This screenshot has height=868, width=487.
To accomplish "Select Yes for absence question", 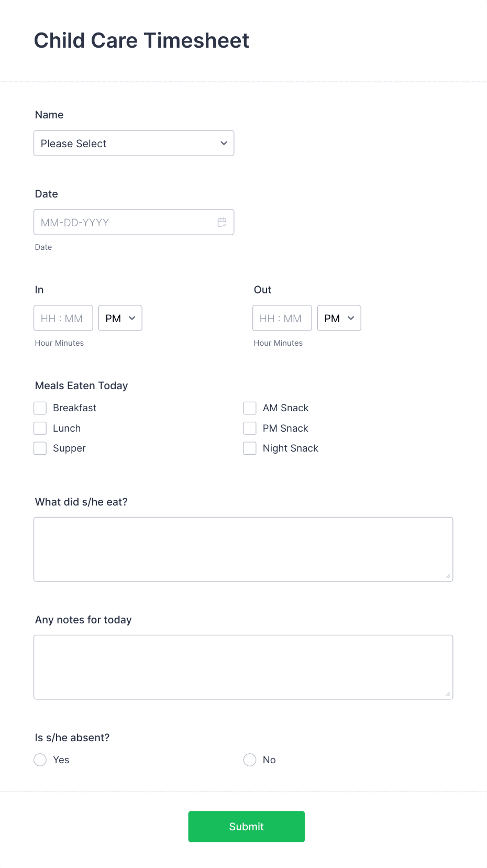I will (40, 760).
